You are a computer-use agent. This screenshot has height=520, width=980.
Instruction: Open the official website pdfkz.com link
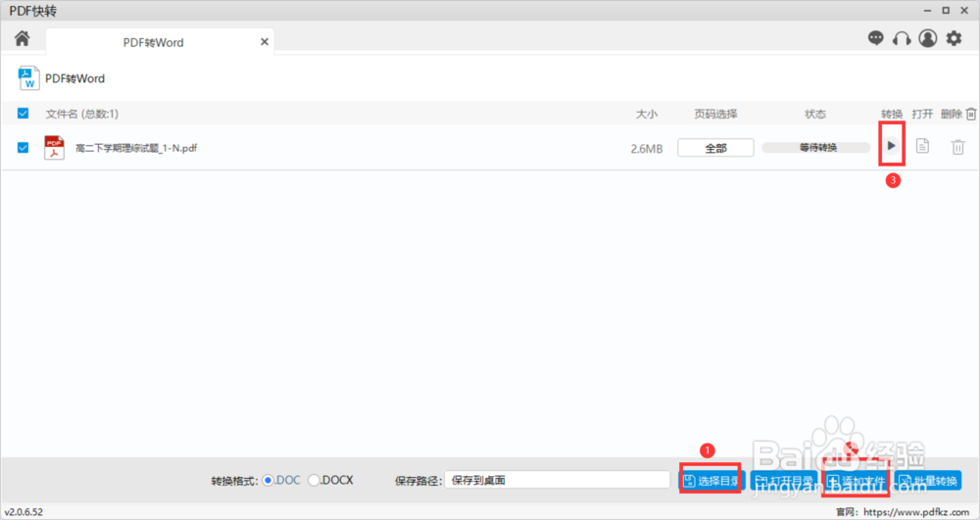[x=916, y=512]
